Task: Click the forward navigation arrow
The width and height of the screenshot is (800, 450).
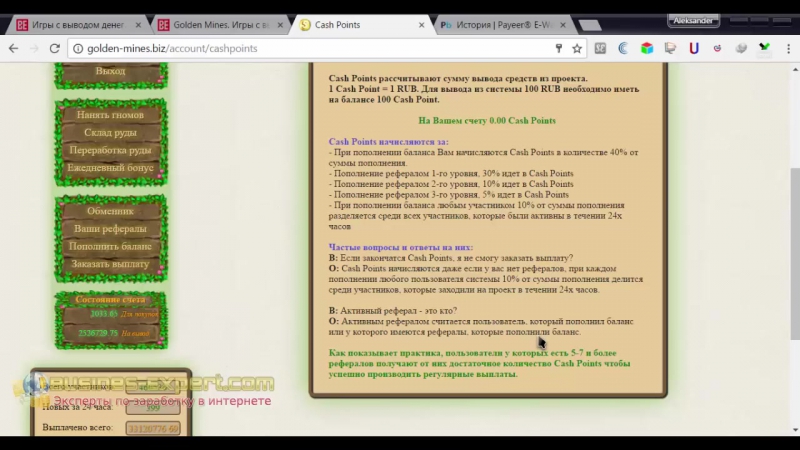Action: pos(34,48)
